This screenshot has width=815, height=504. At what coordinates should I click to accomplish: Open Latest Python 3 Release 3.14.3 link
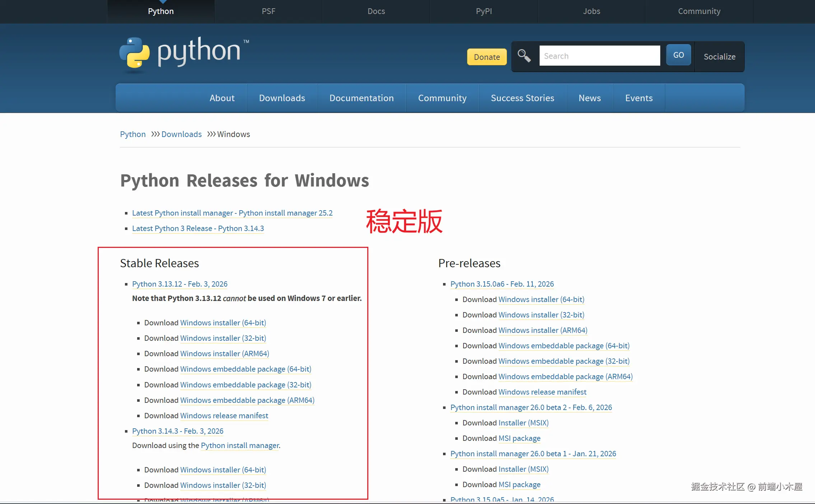click(198, 229)
